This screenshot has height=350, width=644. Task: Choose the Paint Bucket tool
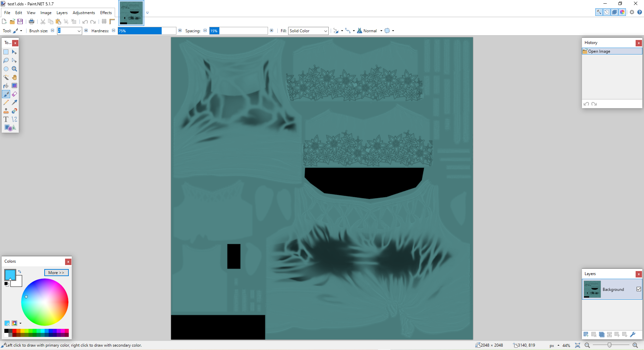6,86
